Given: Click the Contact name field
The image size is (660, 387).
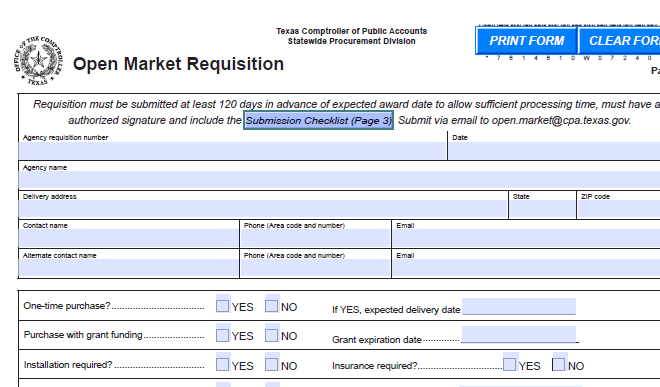Looking at the screenshot, I should coord(129,238).
